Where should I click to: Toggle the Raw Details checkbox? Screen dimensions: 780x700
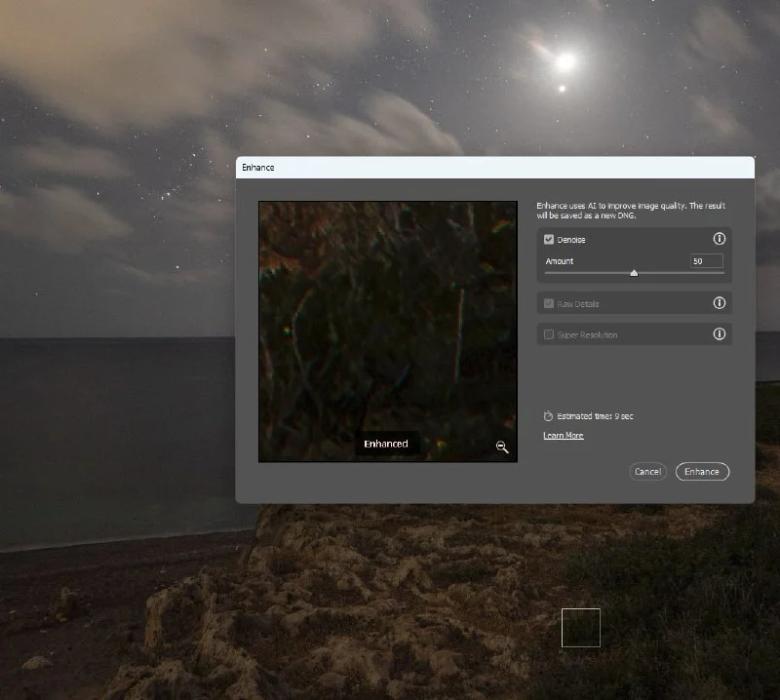click(549, 304)
